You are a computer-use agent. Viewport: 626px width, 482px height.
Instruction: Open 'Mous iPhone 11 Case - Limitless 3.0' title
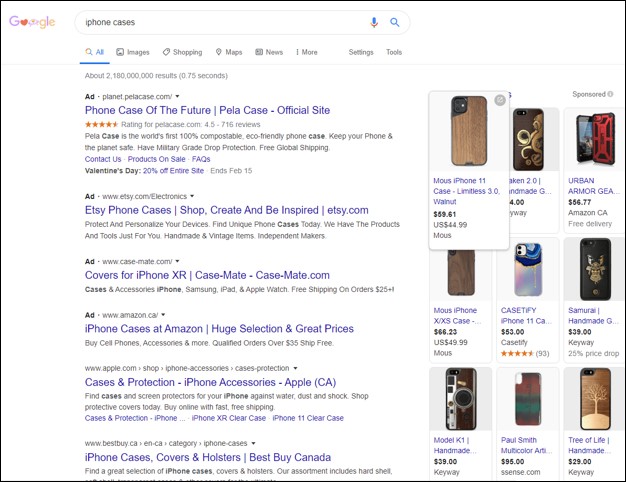coord(466,191)
